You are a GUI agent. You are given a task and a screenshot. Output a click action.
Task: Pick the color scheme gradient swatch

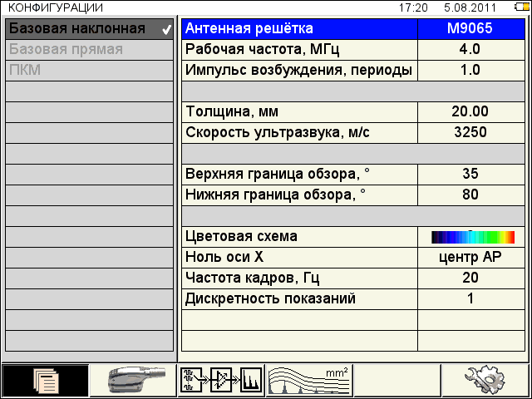pyautogui.click(x=473, y=237)
